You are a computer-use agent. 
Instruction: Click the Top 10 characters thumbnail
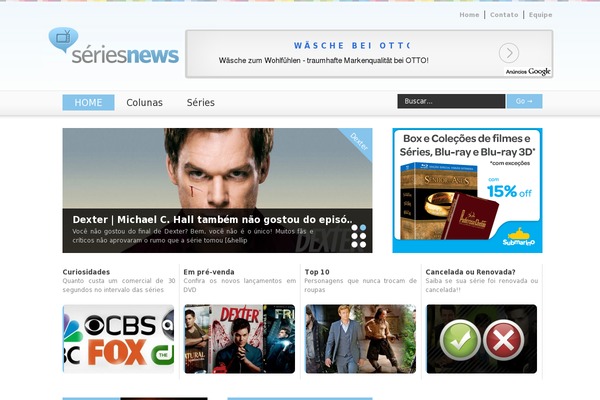click(x=360, y=339)
